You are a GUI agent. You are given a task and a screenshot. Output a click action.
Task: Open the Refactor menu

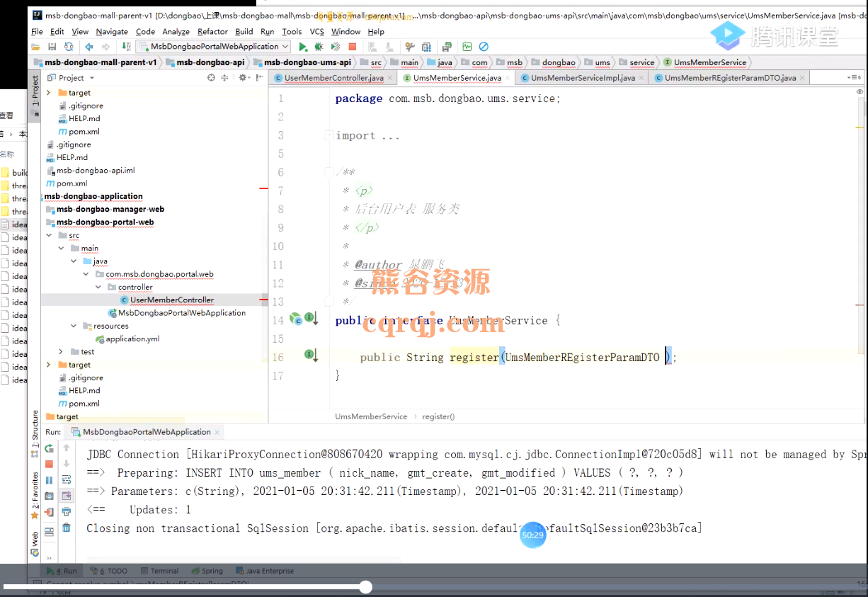coord(212,31)
